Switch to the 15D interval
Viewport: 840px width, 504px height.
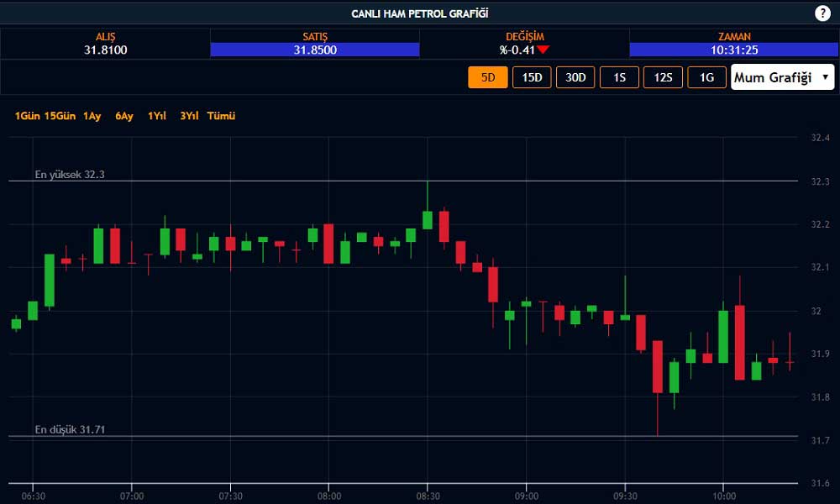point(532,77)
